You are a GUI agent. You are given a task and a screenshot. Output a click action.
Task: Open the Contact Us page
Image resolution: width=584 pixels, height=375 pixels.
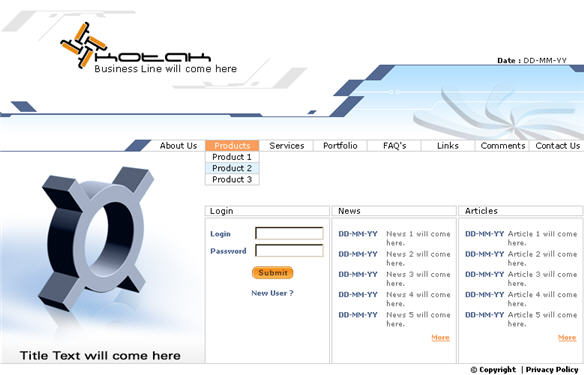[558, 146]
